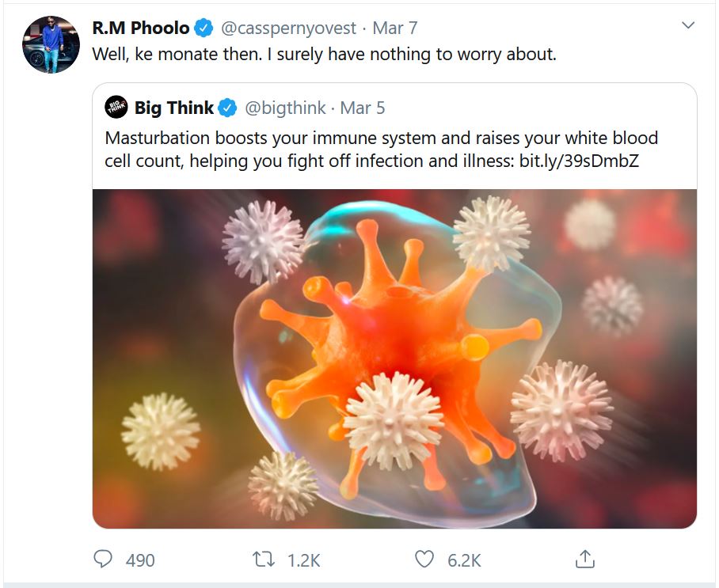Click Big Think's blue verified badge
Screen dimensions: 719x588
[227, 108]
